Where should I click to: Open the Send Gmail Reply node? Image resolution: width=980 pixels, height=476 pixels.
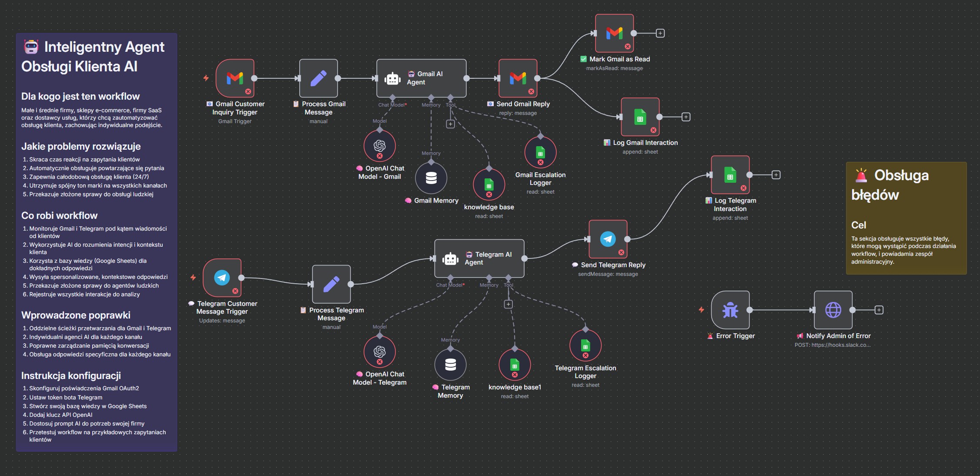tap(518, 78)
